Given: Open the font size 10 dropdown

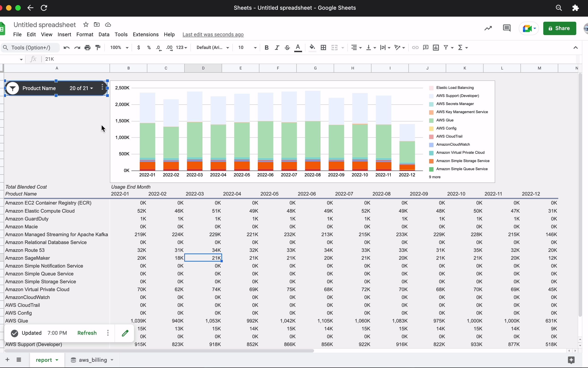Looking at the screenshot, I should (247, 48).
